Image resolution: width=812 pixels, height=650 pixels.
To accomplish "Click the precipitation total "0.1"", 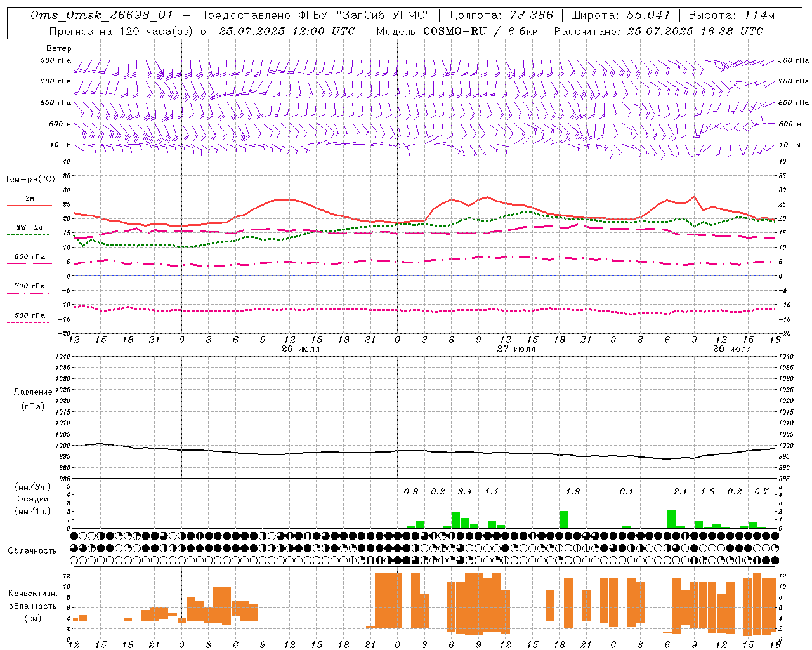I will pyautogui.click(x=627, y=491).
